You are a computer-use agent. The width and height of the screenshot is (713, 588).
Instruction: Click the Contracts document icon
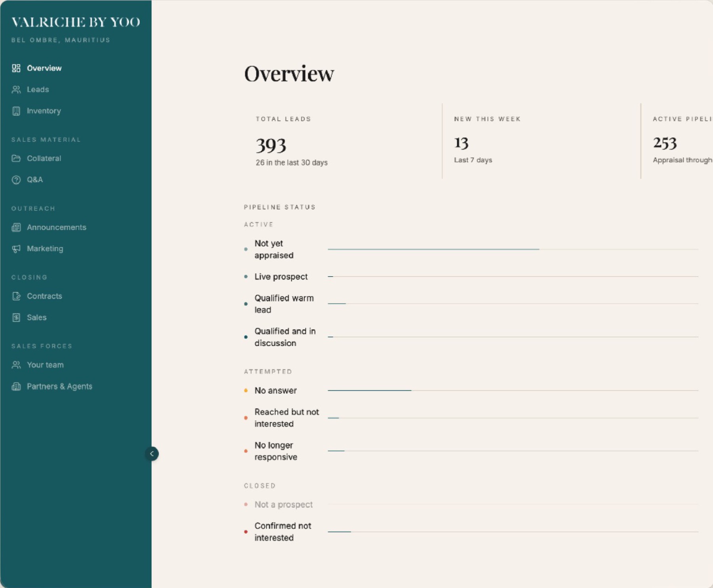point(16,296)
